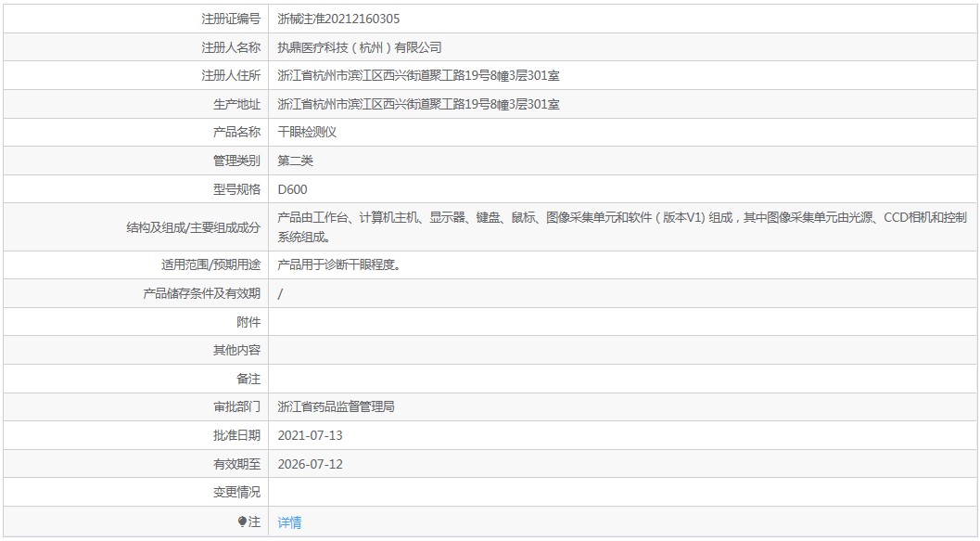Click the product composition description text
This screenshot has width=980, height=541.
coord(622,227)
